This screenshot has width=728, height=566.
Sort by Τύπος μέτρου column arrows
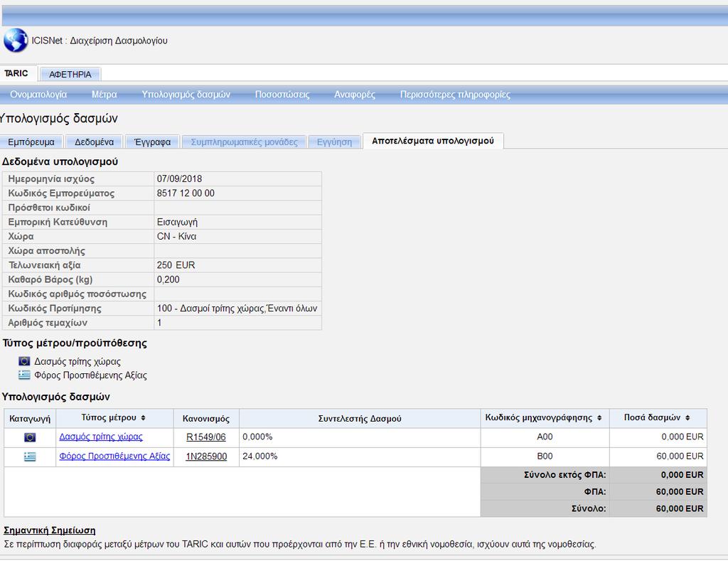click(143, 418)
